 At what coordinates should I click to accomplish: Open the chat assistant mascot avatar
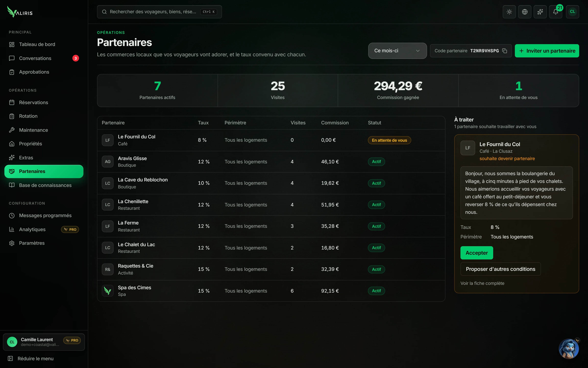click(x=569, y=348)
